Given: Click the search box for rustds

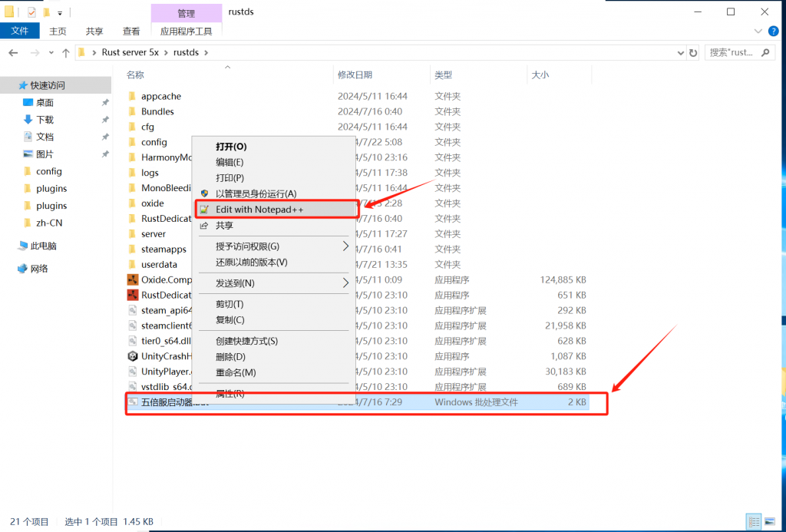Looking at the screenshot, I should pyautogui.click(x=731, y=53).
